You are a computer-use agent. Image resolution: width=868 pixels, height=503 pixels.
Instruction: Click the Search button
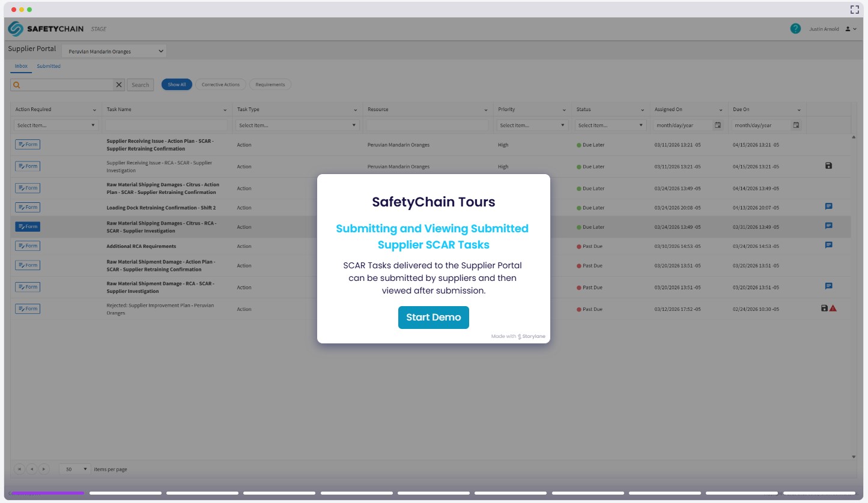pos(141,85)
